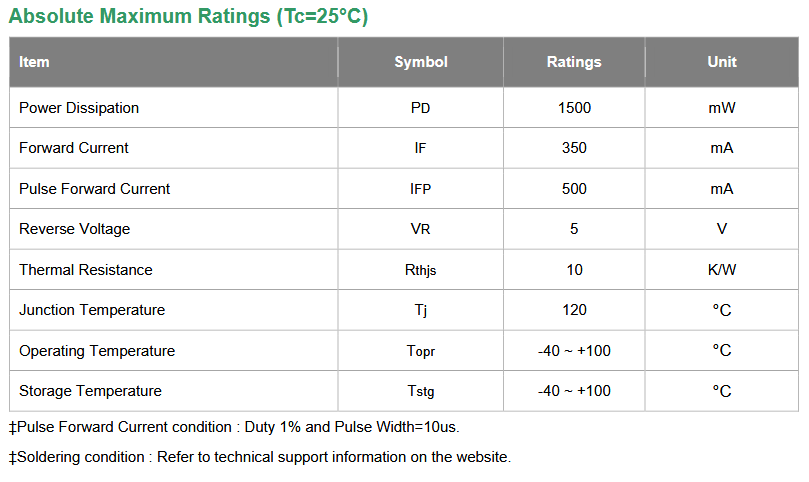Click the IFP symbol cell
Viewport: 809px width, 482px height.
click(x=420, y=188)
